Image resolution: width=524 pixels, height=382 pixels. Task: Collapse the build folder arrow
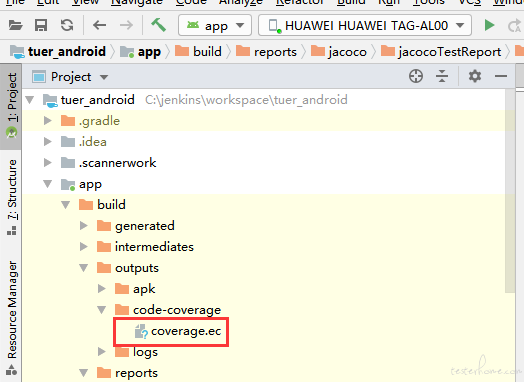point(66,205)
